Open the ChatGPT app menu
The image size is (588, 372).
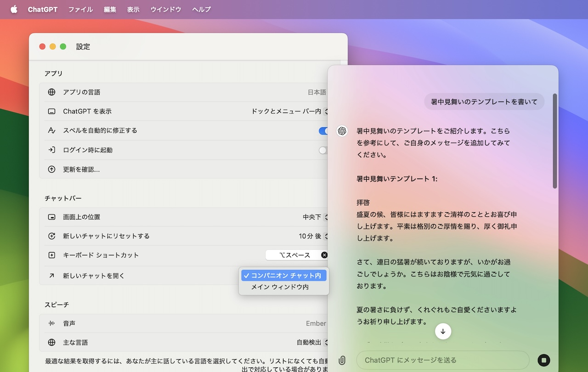(x=43, y=9)
